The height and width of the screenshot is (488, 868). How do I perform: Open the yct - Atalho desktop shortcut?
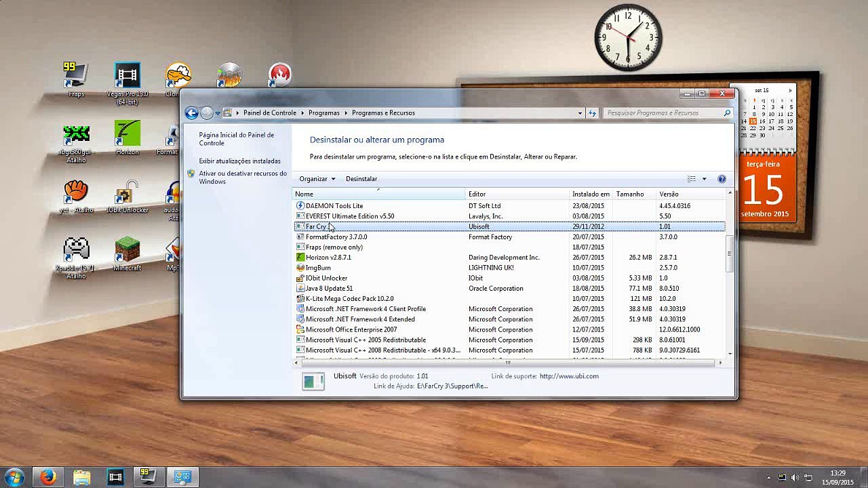pyautogui.click(x=76, y=197)
